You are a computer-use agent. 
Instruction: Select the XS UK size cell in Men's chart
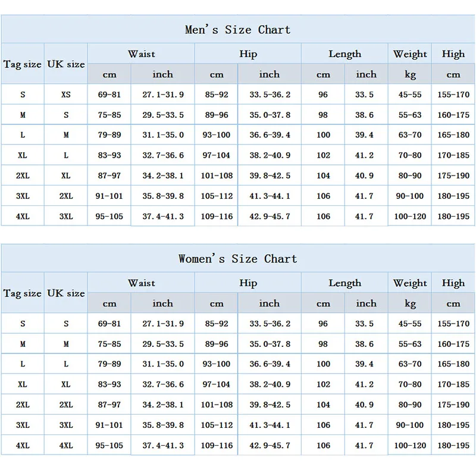[66, 95]
